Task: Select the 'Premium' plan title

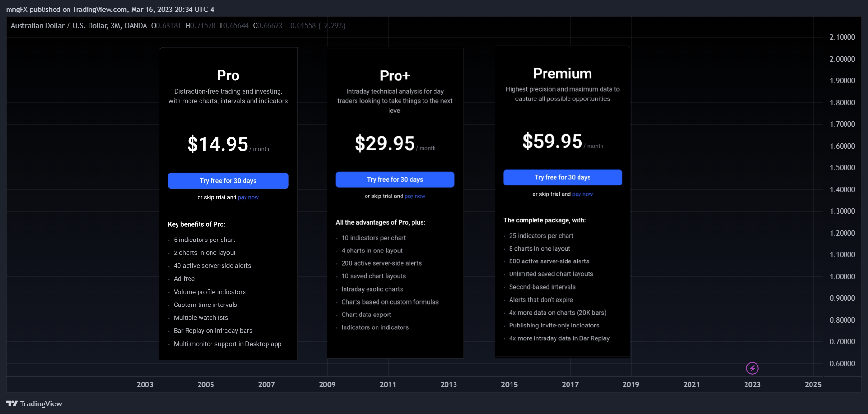Action: point(563,74)
